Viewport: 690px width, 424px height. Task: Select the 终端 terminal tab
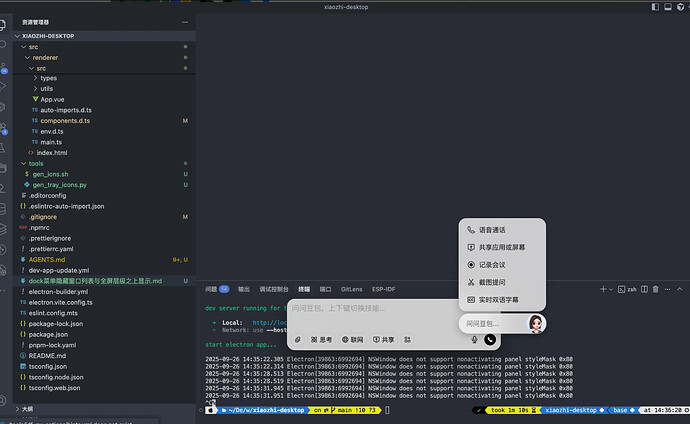(x=304, y=289)
